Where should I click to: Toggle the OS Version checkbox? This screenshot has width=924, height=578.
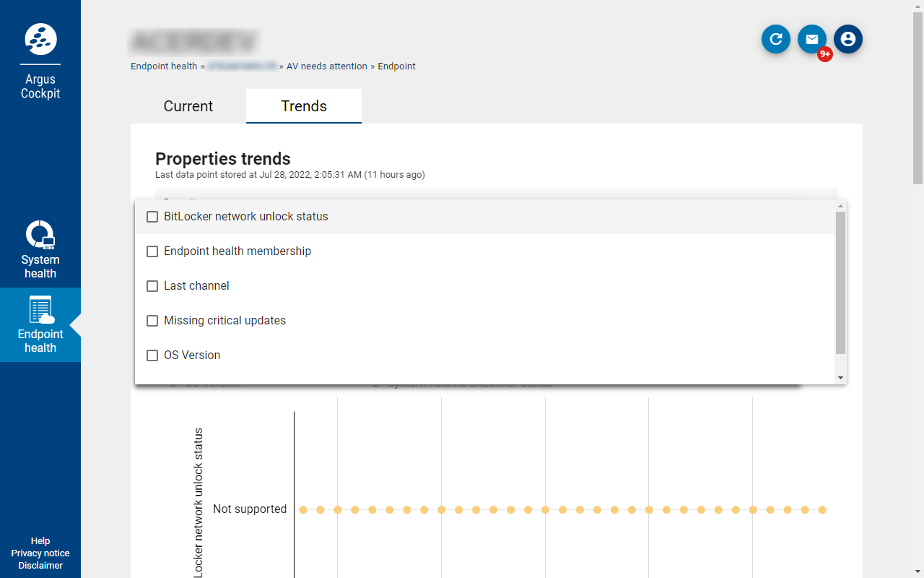coord(152,355)
